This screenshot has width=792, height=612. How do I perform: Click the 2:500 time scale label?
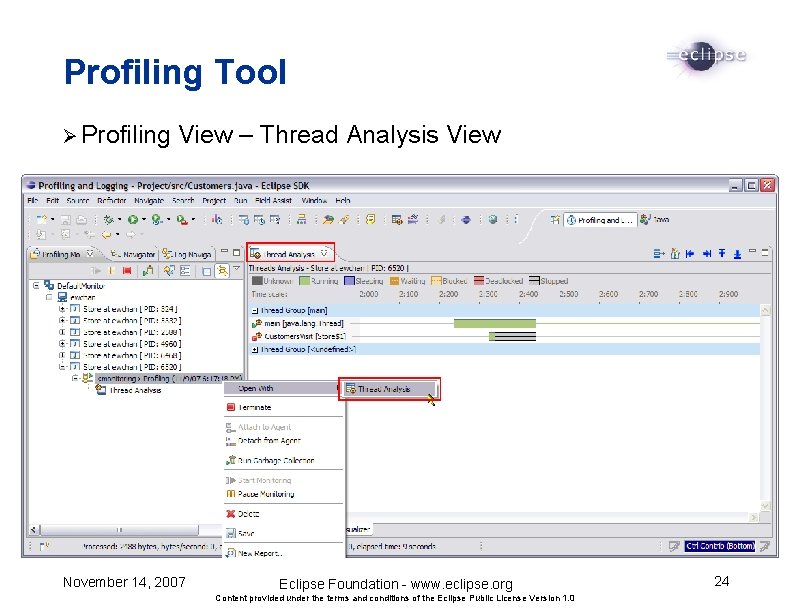click(569, 294)
